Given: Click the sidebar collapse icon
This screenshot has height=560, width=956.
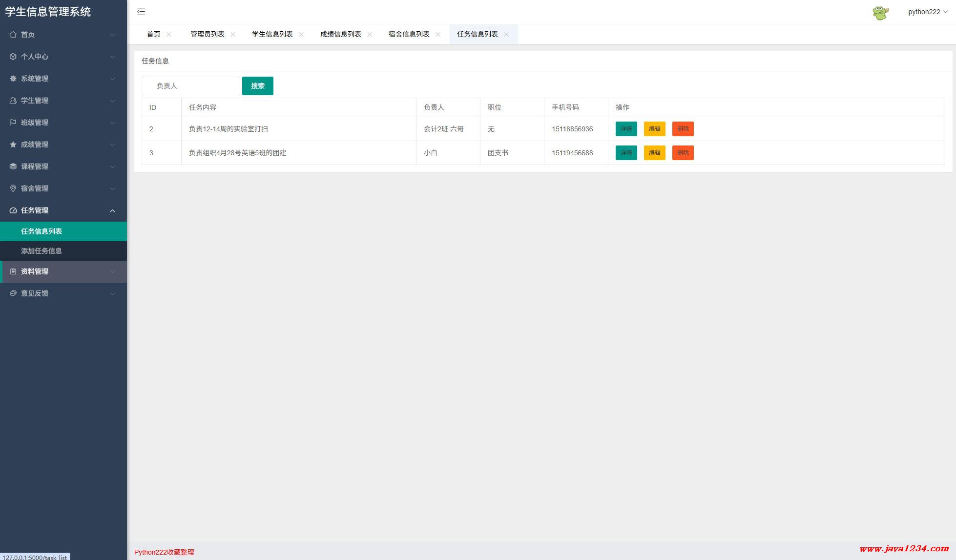Looking at the screenshot, I should click(x=141, y=12).
